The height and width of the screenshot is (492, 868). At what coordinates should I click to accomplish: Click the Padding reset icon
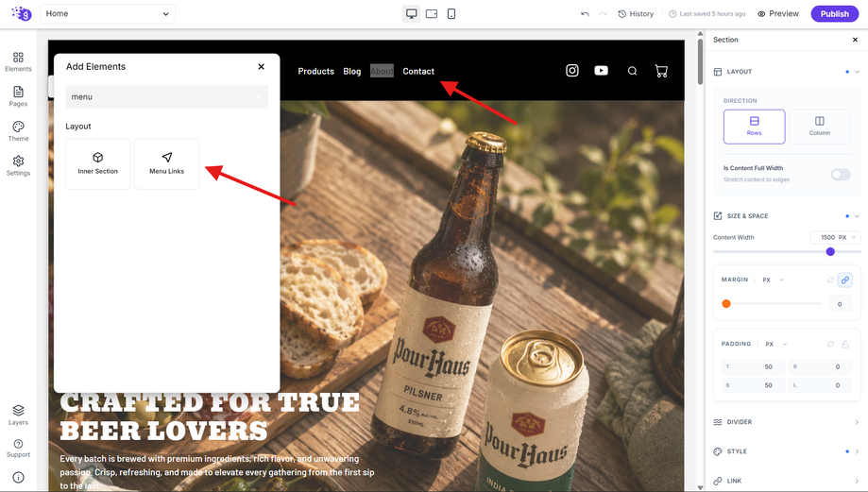point(830,345)
